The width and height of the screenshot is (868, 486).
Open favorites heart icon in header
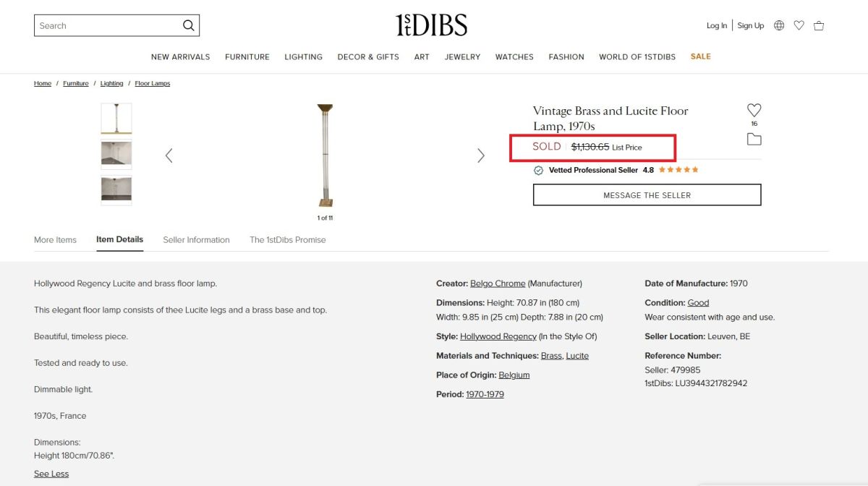tap(799, 25)
